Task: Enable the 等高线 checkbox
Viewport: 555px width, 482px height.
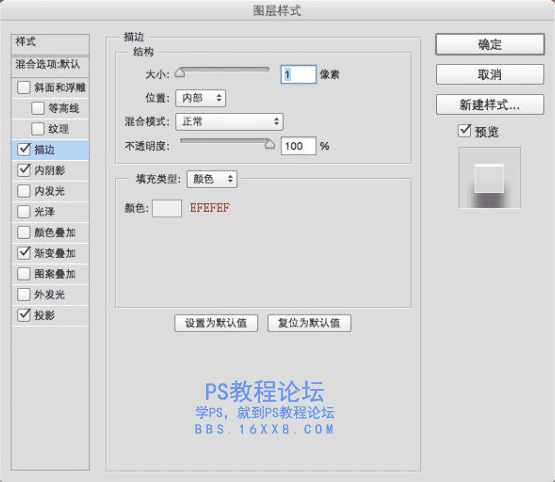Action: 38,108
